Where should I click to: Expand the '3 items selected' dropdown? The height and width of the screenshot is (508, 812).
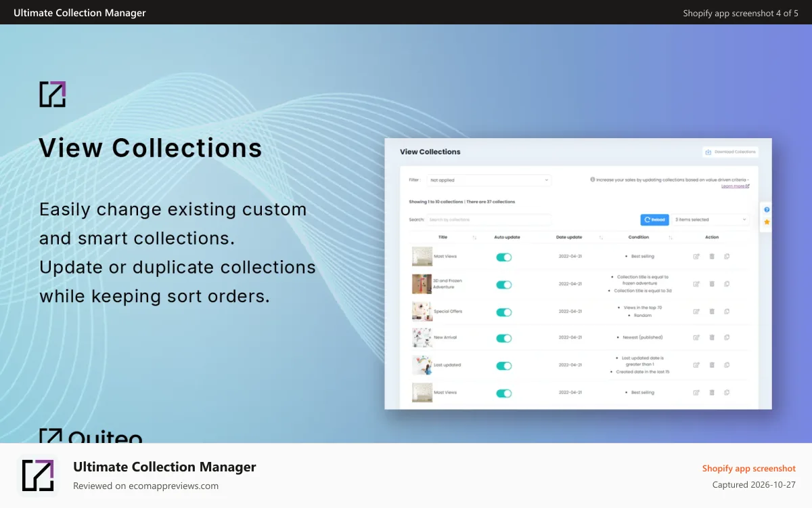tap(710, 219)
